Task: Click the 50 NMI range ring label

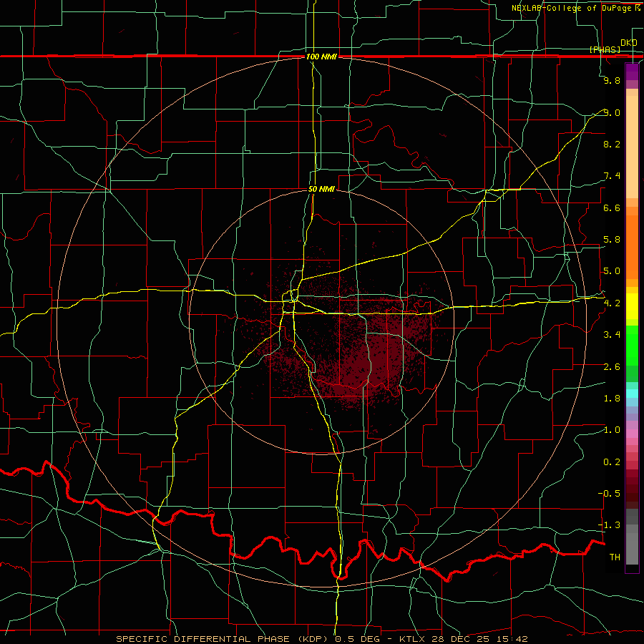Action: point(321,189)
